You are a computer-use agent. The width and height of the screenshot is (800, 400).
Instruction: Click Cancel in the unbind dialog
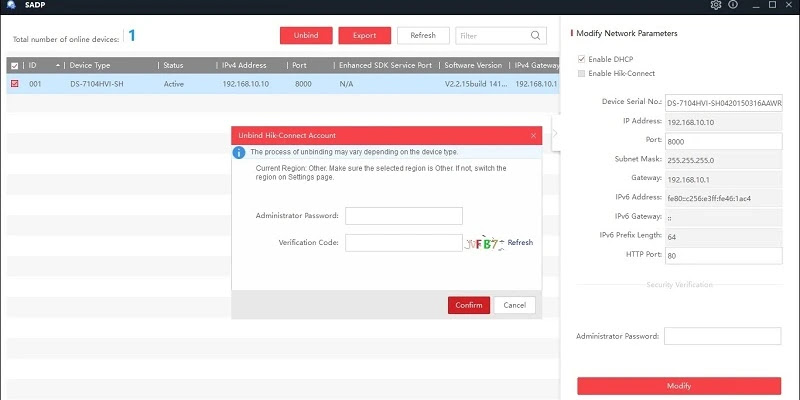tap(514, 305)
